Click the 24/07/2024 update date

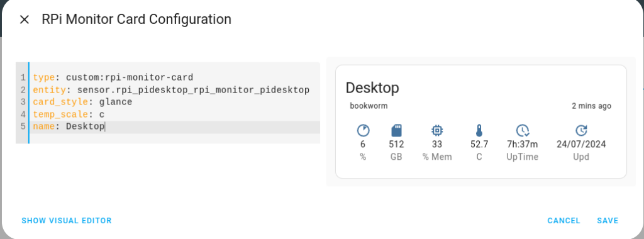click(580, 144)
